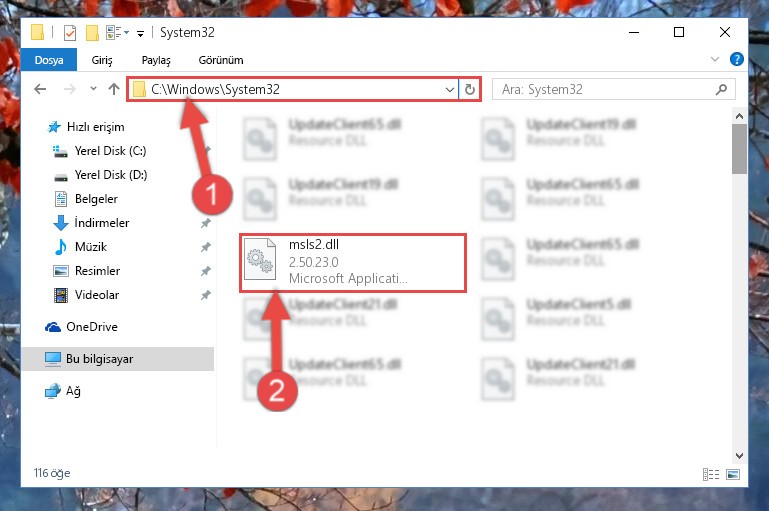Viewport: 769px width, 511px height.
Task: Open the Help question mark icon
Action: click(736, 59)
